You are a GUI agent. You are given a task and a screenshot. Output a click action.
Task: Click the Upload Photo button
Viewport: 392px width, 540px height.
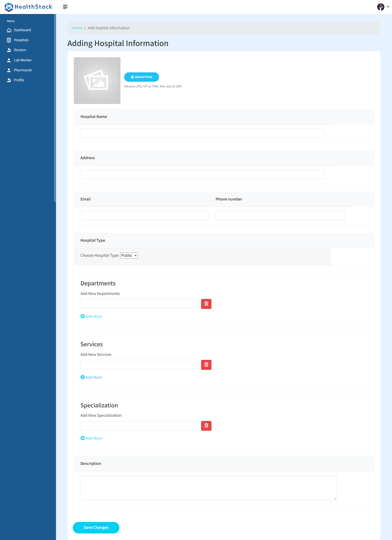[141, 77]
